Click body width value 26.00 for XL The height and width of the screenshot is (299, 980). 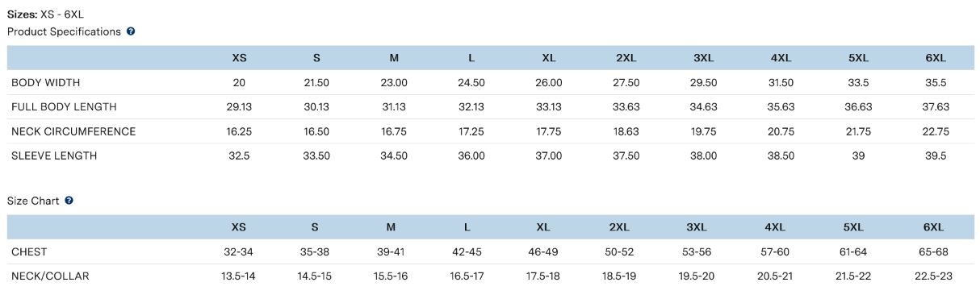coord(549,83)
